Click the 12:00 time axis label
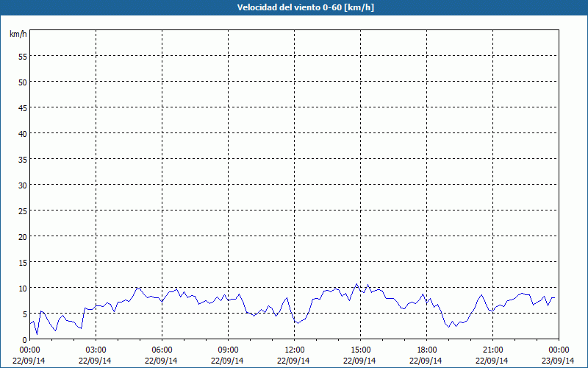The image size is (588, 368). pos(295,350)
